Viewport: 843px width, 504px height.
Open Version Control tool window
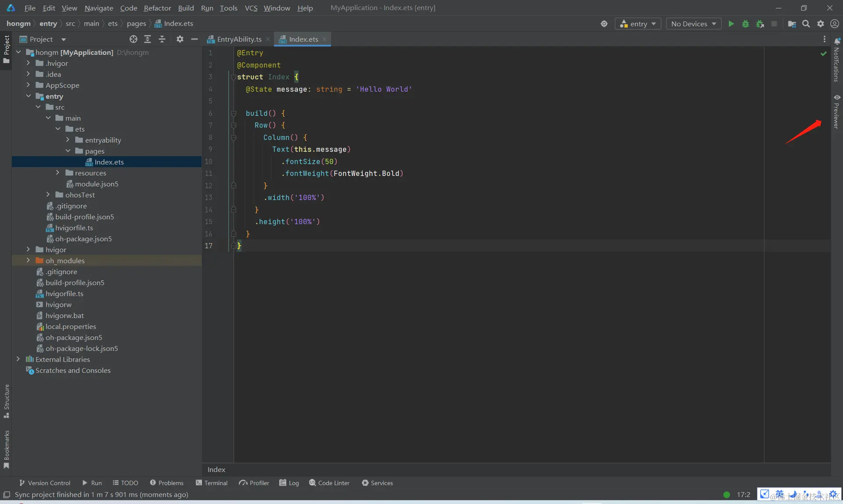(44, 483)
